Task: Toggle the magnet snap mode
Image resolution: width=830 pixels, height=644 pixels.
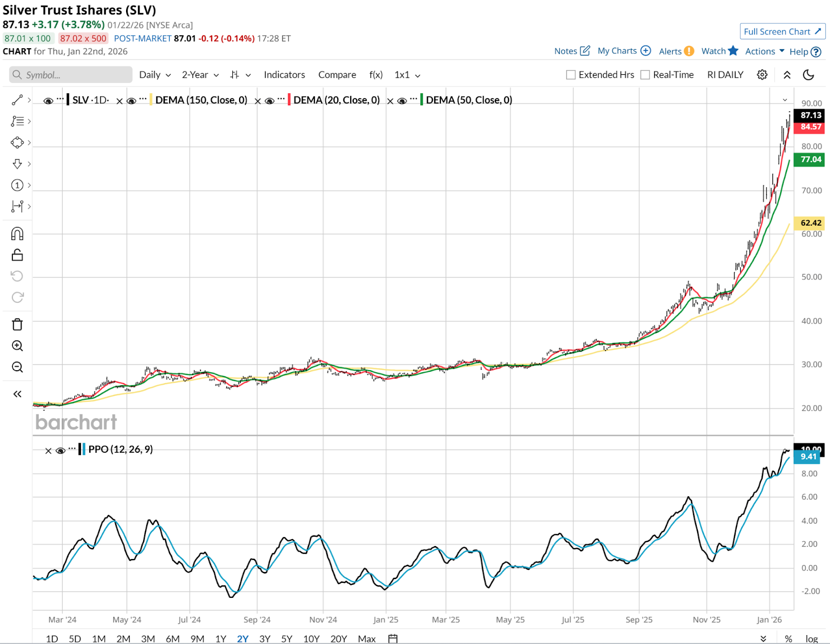Action: pos(17,234)
